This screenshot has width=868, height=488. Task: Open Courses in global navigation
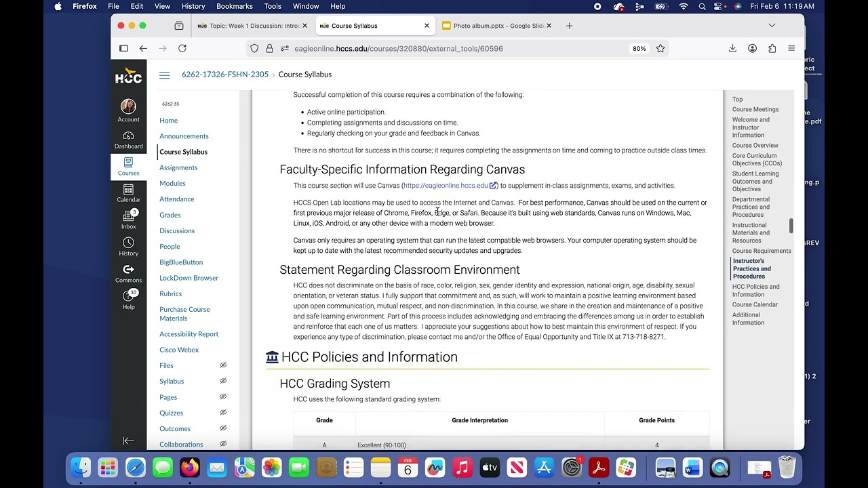pos(128,167)
